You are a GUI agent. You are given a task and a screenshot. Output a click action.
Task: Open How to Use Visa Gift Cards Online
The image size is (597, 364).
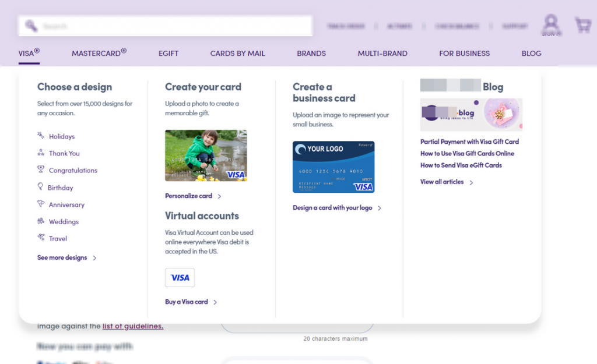tap(467, 153)
